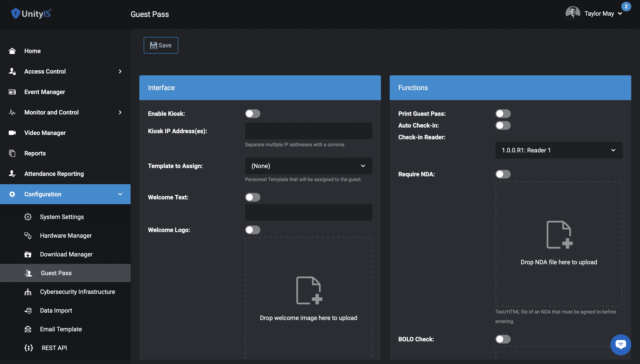640x364 pixels.
Task: Click the Taylor May username text
Action: [599, 13]
